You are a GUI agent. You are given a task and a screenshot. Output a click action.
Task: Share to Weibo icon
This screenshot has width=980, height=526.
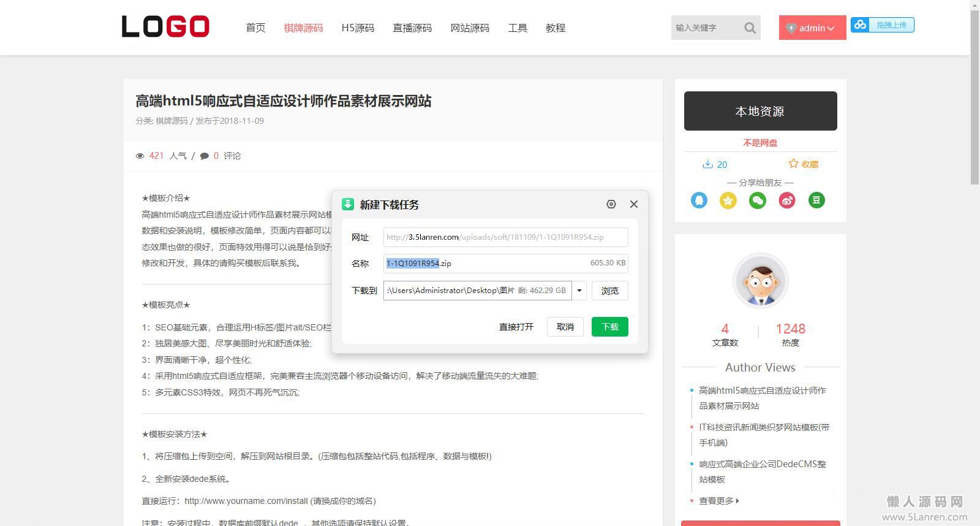pos(787,200)
